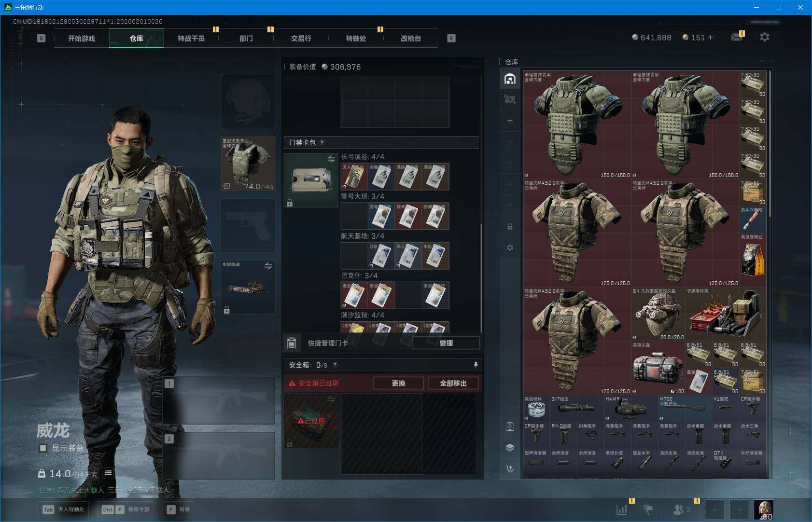Click the quick manage keycards icon
Screen dimensions: 812x522
point(291,343)
